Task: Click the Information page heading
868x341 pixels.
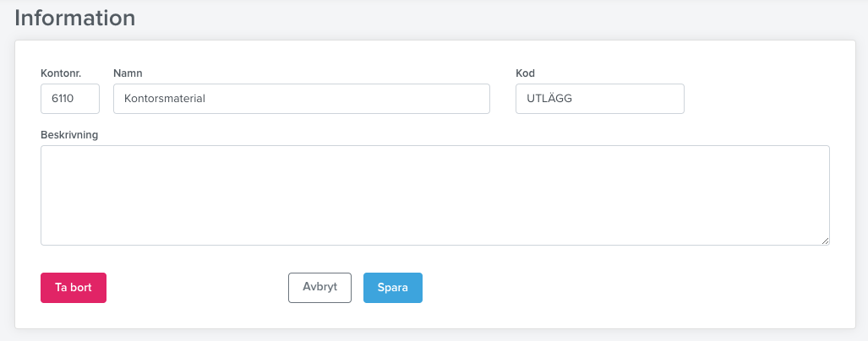Action: (x=74, y=18)
